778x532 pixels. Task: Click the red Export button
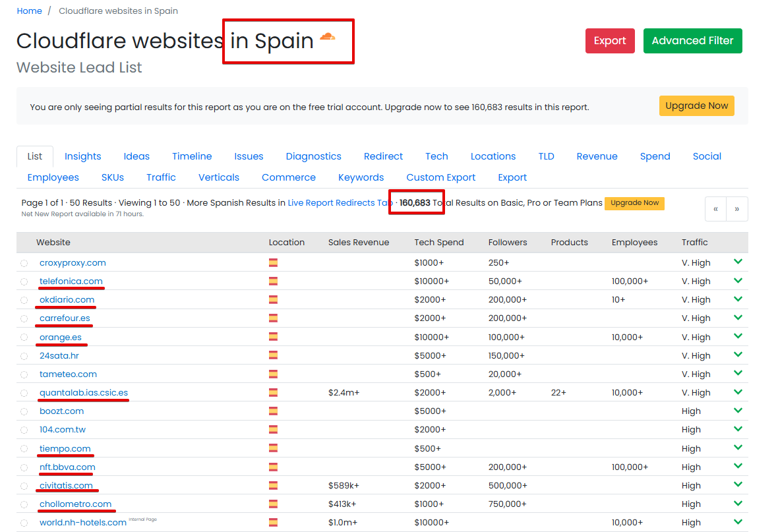tap(610, 41)
